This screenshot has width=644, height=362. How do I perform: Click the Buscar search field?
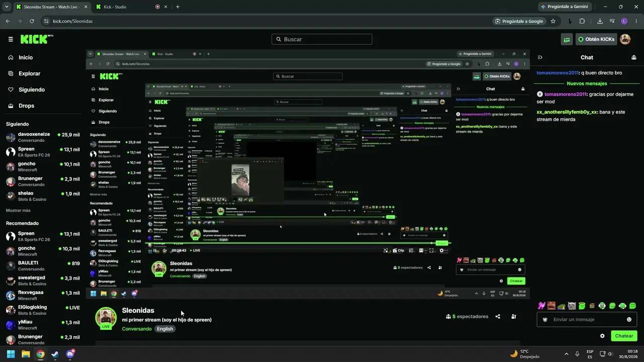click(322, 39)
